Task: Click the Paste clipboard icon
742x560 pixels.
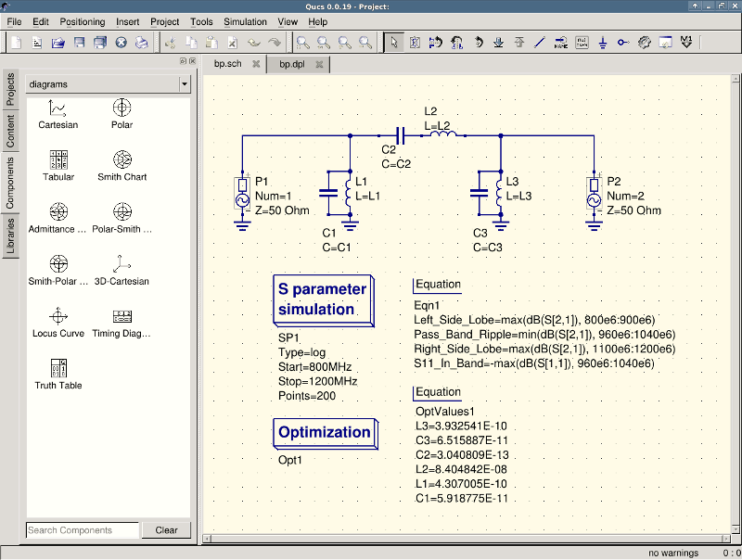Action: pyautogui.click(x=212, y=43)
